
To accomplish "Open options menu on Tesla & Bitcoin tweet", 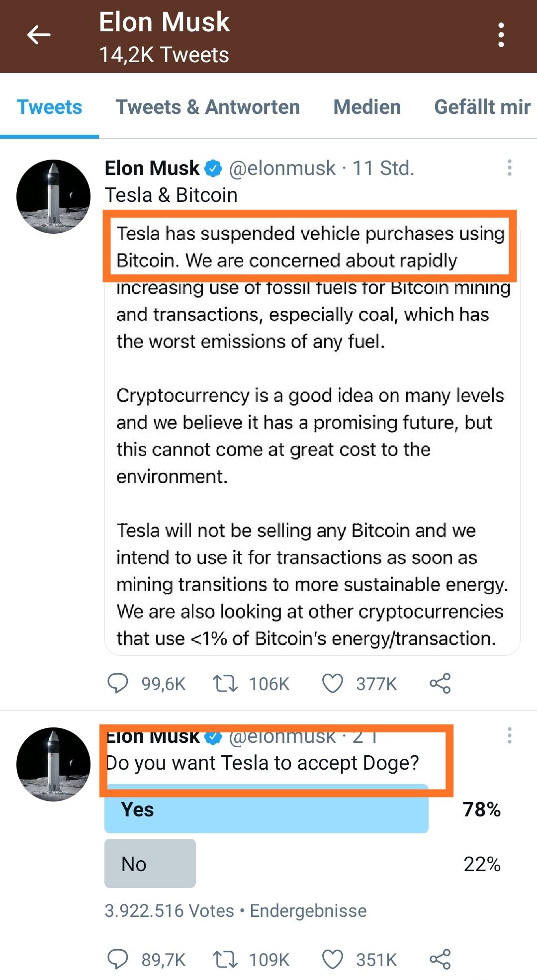I will (x=509, y=168).
